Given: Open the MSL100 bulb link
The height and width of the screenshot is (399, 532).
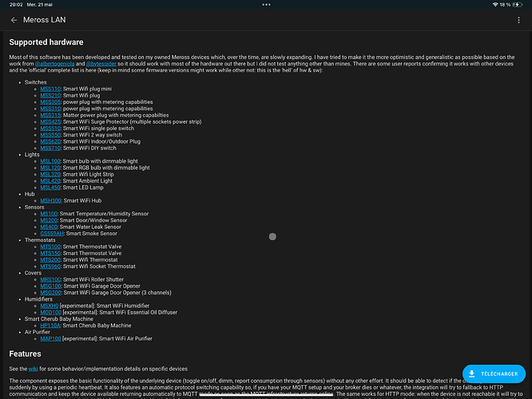Looking at the screenshot, I should (50, 161).
